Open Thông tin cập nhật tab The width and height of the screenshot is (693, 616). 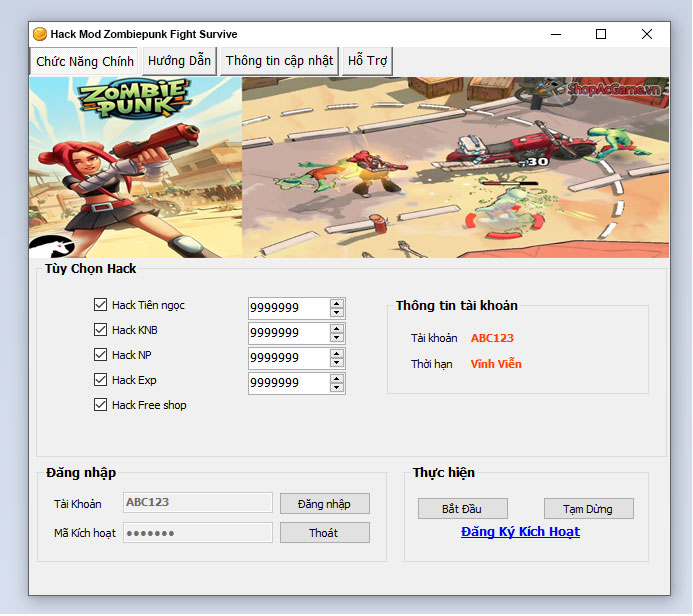pyautogui.click(x=279, y=61)
